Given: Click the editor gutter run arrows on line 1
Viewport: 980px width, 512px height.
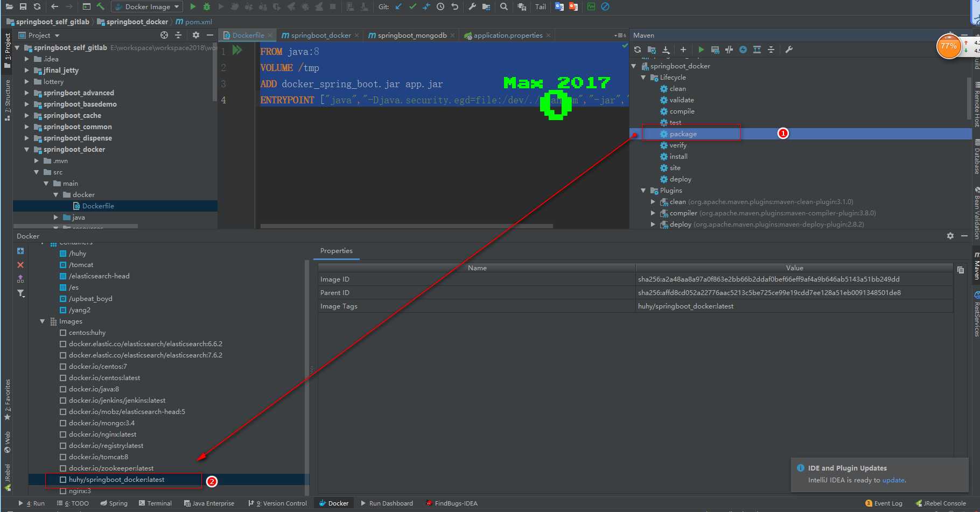Looking at the screenshot, I should (237, 50).
